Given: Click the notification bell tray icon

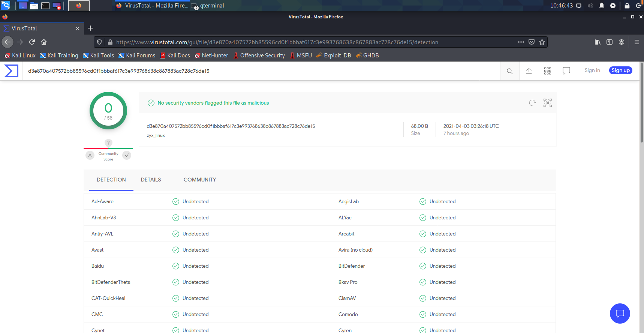Looking at the screenshot, I should [602, 6].
